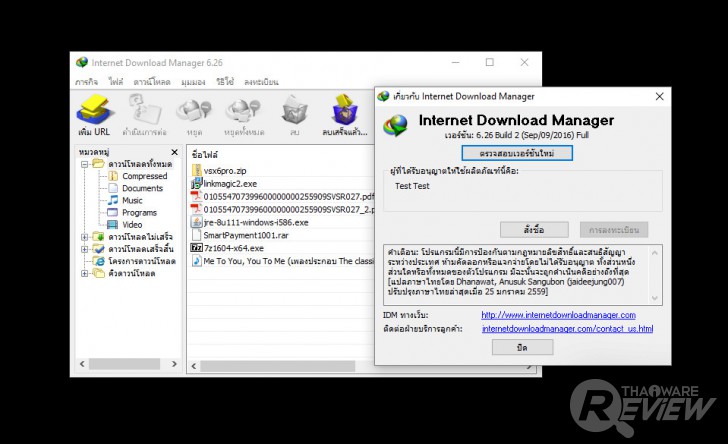The image size is (728, 444).
Task: Open the วิธีใช้ (Help) menu
Action: pyautogui.click(x=225, y=82)
